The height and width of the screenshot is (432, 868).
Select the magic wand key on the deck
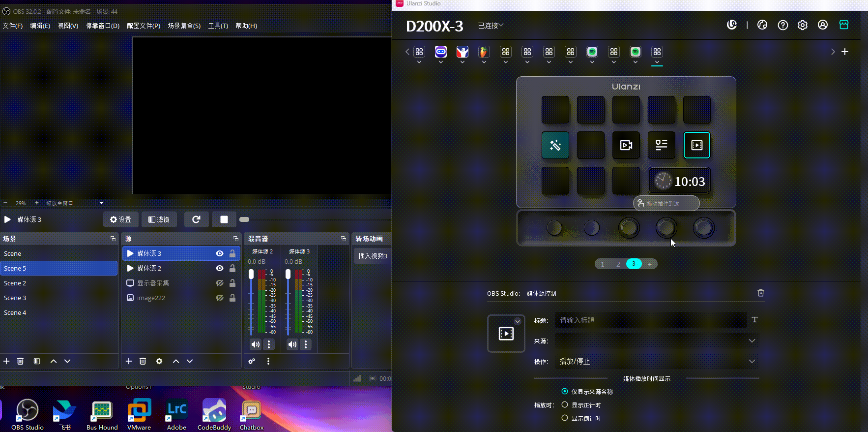555,145
